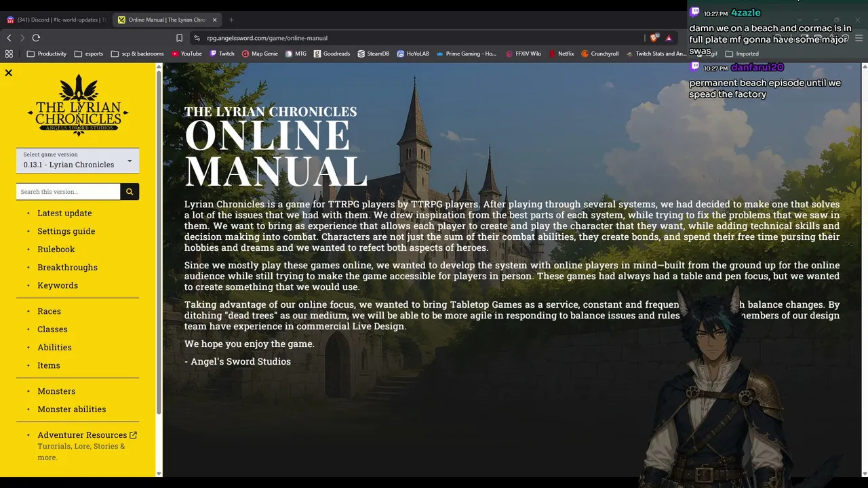
Task: Open the Prime Gaming bookmark
Action: (467, 54)
